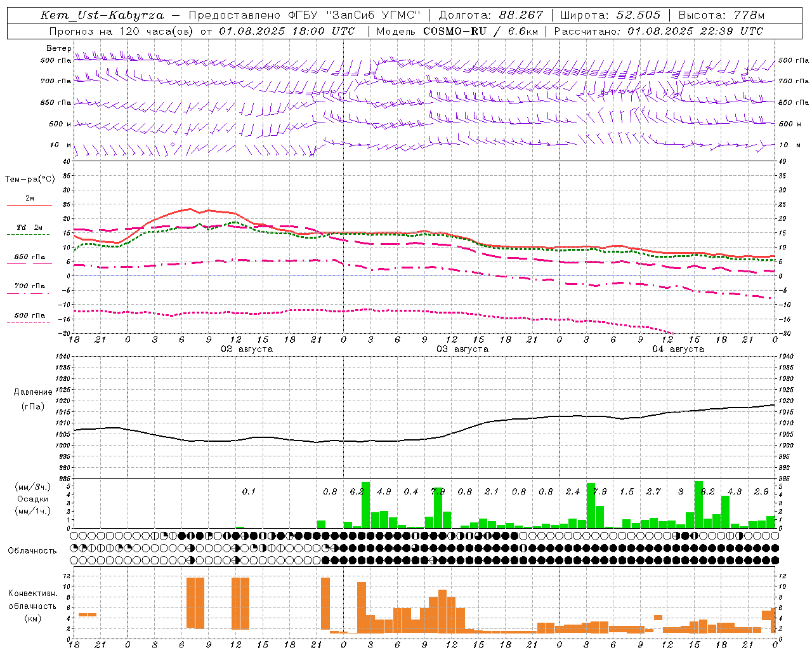Image resolution: width=812 pixels, height=650 pixels.
Task: Click the computed timestamp 01.08.2025 22:39 UTC
Action: tap(695, 31)
